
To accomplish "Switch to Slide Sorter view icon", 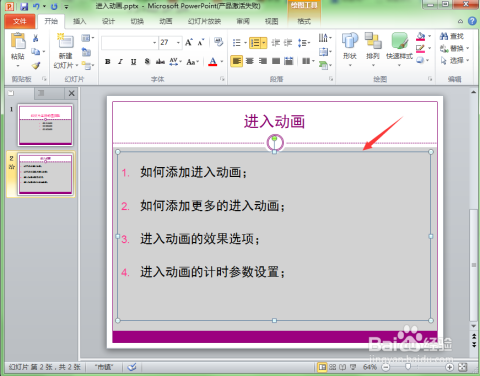I will point(332,367).
